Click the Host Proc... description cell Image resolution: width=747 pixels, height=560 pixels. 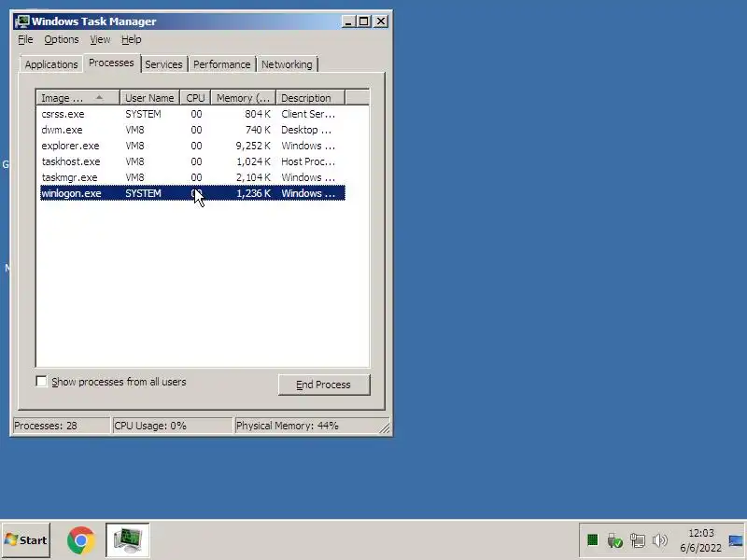[x=308, y=161]
